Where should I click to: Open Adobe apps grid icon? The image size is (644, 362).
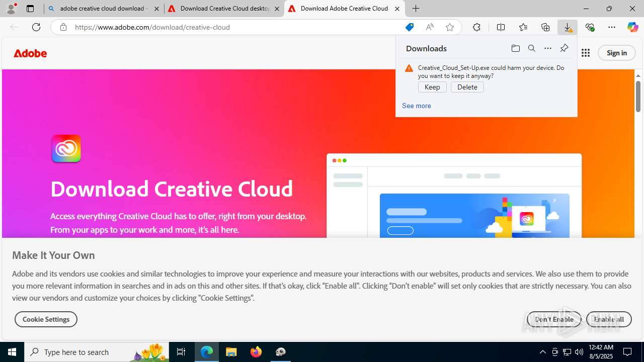586,53
